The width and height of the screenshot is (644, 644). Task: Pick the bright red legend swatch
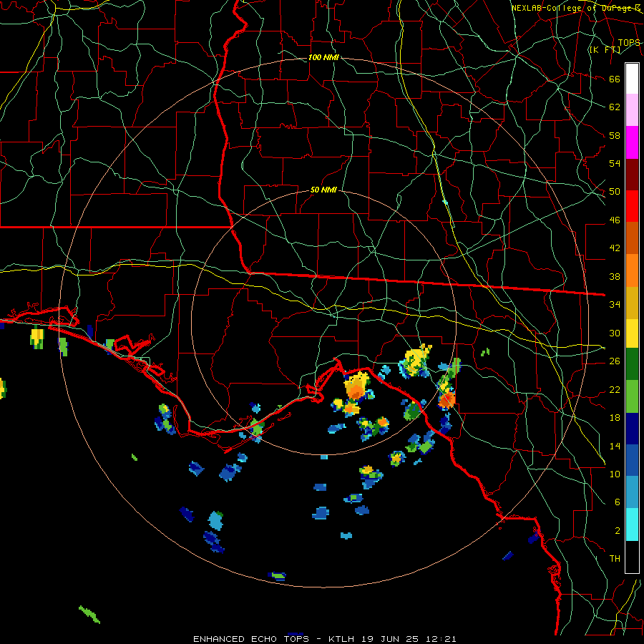(x=632, y=206)
